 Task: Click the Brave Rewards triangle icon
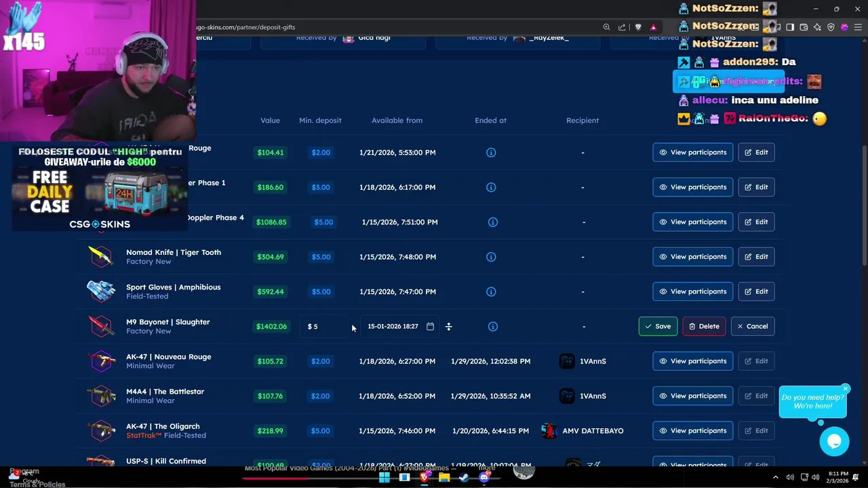(653, 27)
